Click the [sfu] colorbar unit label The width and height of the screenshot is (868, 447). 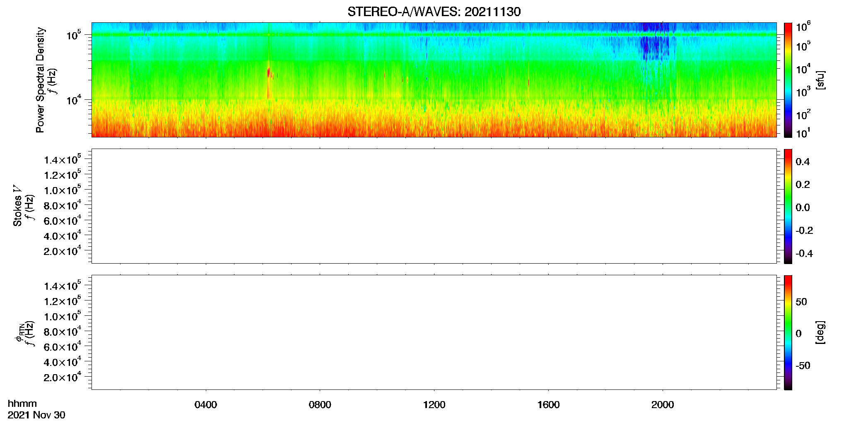[820, 80]
